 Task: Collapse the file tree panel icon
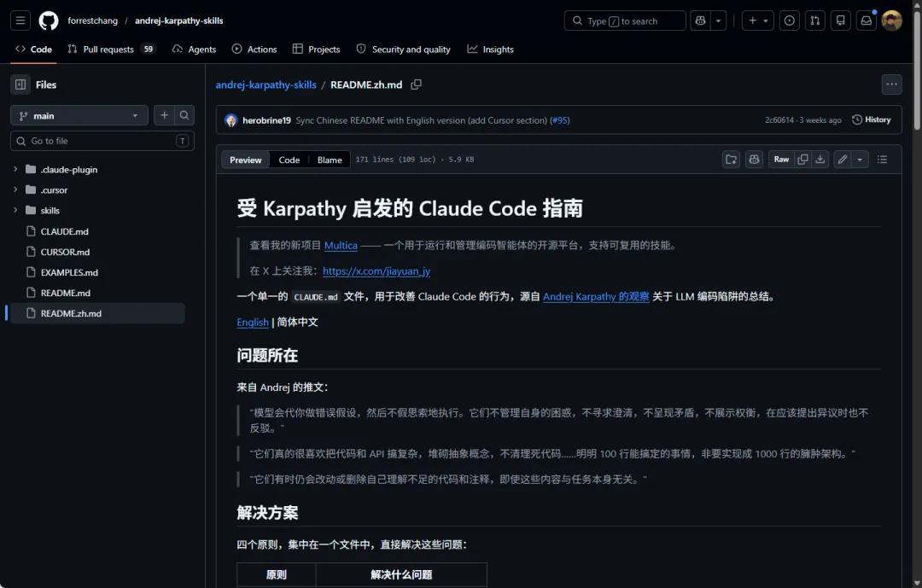click(20, 84)
